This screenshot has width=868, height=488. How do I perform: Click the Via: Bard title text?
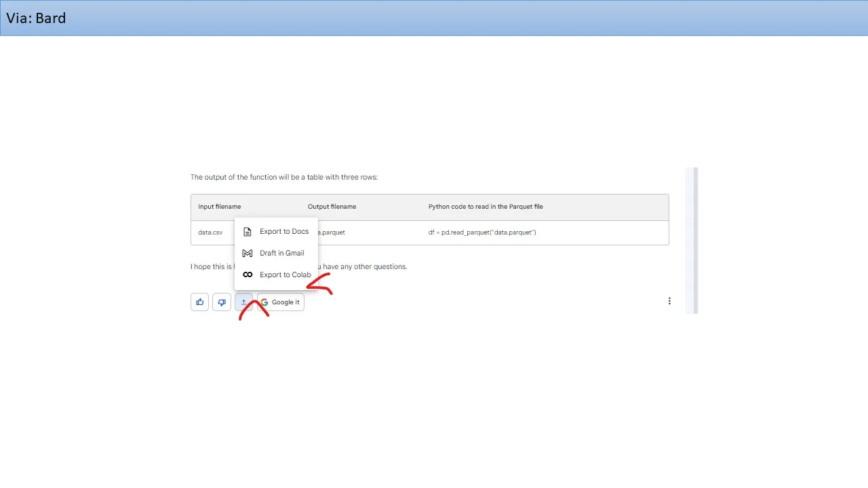tap(36, 18)
